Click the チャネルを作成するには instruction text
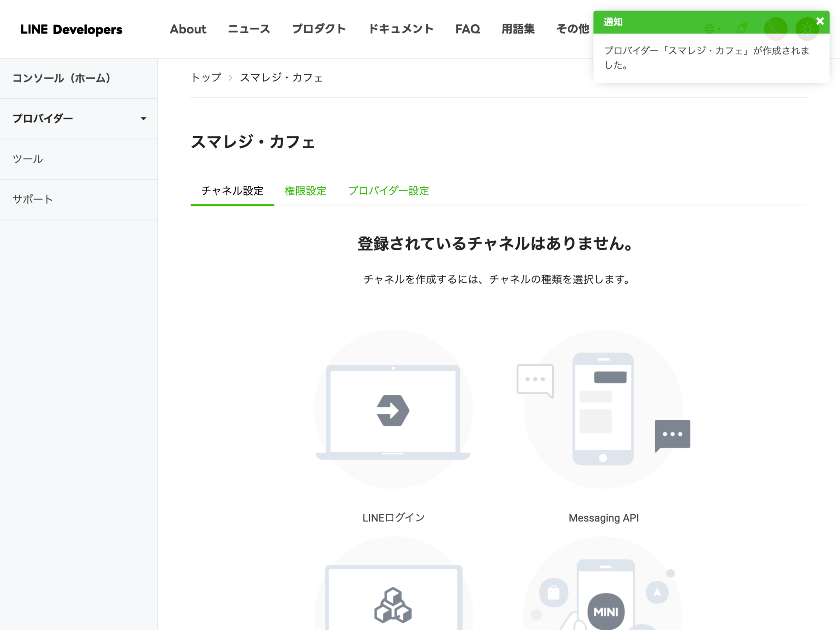The width and height of the screenshot is (840, 630). point(496,280)
